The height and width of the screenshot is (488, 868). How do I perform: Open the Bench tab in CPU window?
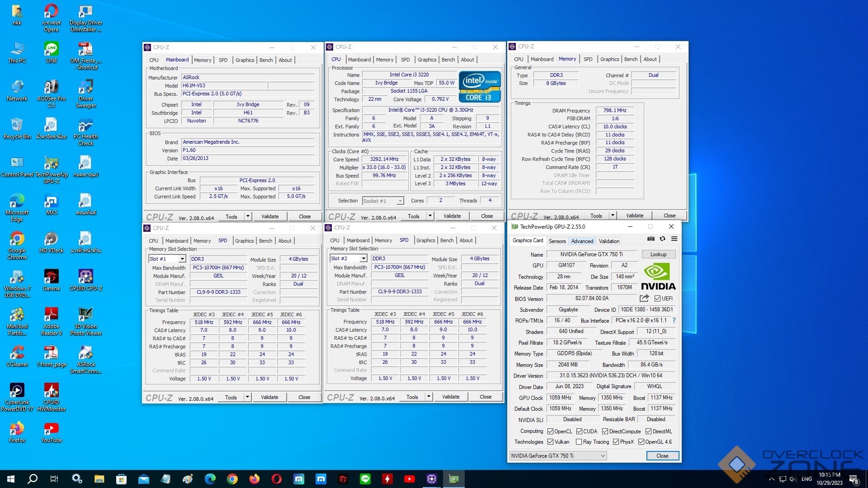tap(448, 60)
